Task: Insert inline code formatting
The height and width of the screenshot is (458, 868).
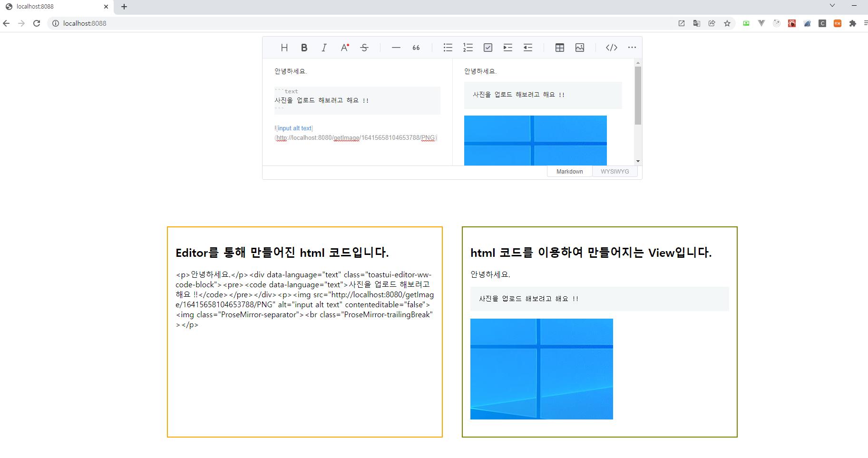Action: coord(612,48)
